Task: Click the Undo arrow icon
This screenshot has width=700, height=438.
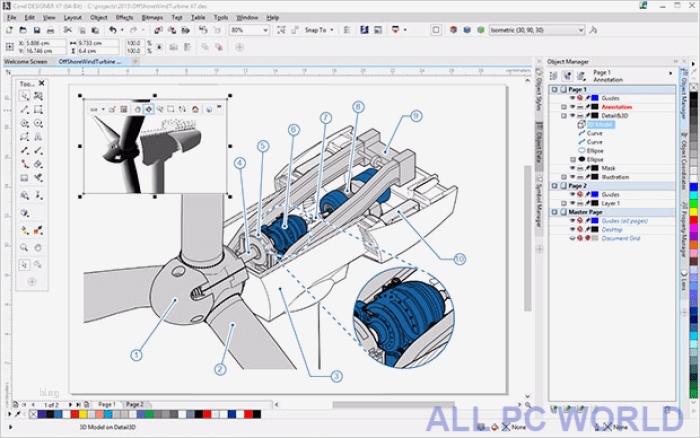Action: tap(113, 30)
